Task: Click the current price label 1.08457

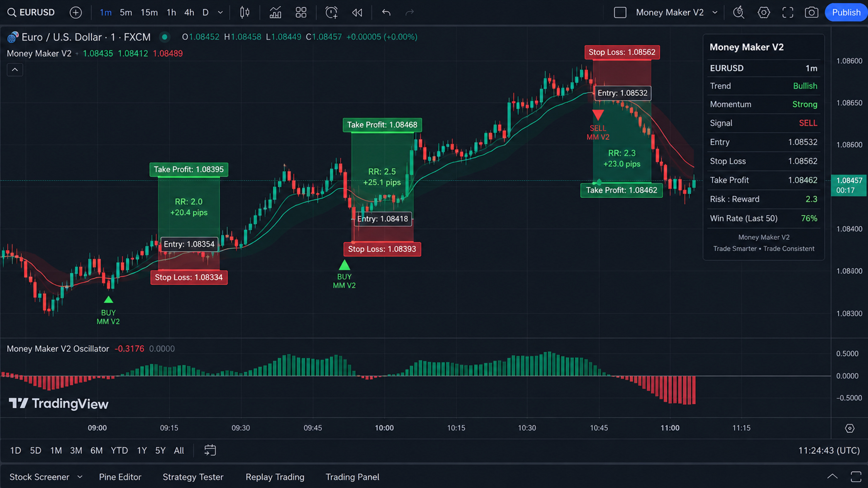Action: coord(849,185)
